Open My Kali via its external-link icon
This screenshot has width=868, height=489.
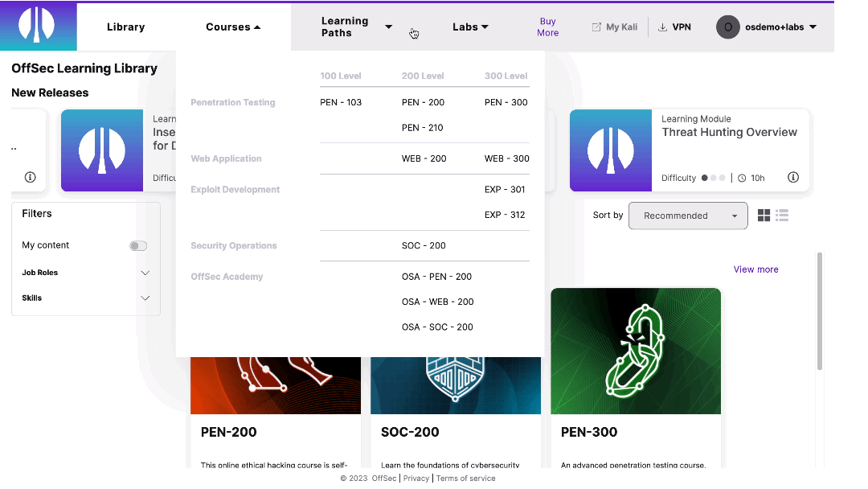[x=596, y=27]
